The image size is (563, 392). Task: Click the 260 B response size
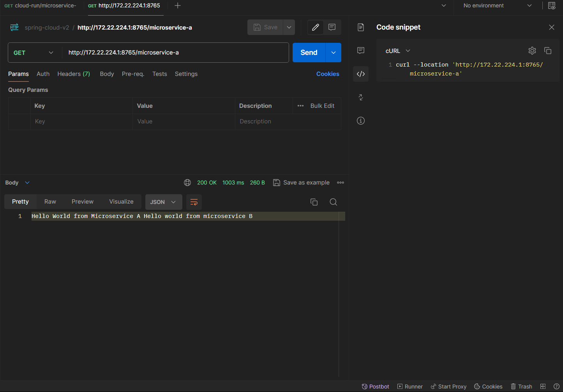coord(258,183)
